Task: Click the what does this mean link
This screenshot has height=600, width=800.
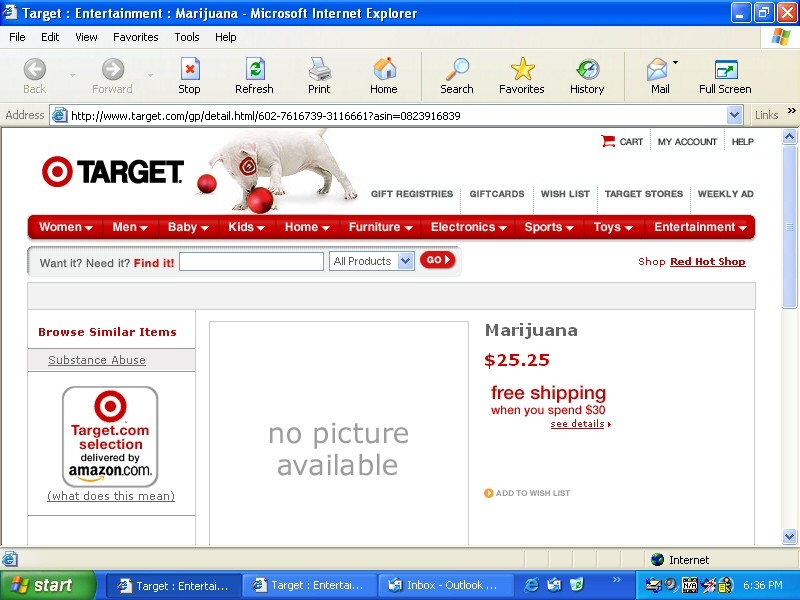Action: click(111, 496)
